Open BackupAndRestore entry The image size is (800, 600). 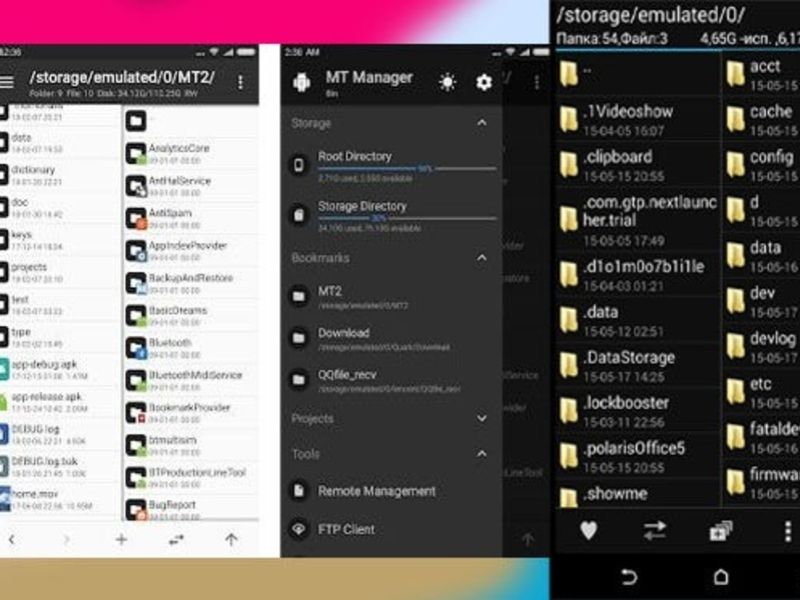192,283
